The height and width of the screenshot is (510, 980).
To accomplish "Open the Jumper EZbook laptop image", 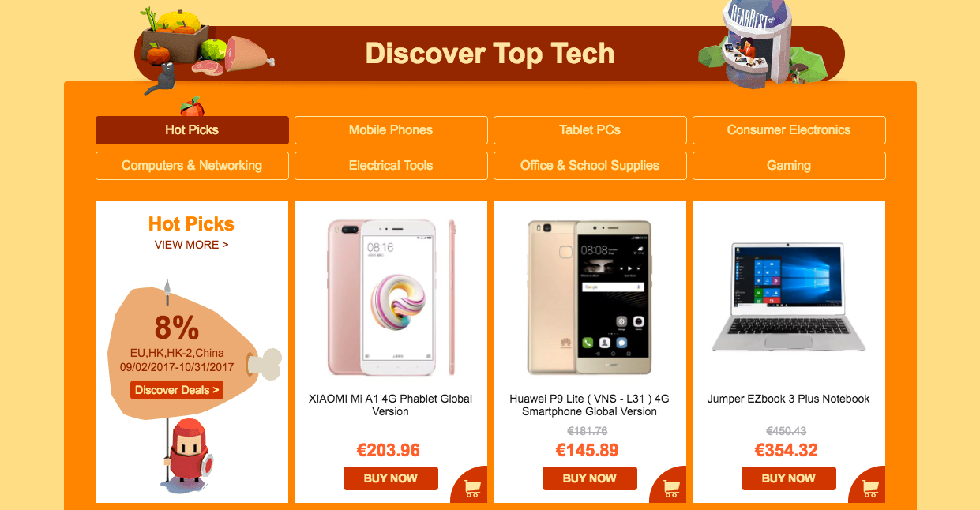I will 788,296.
